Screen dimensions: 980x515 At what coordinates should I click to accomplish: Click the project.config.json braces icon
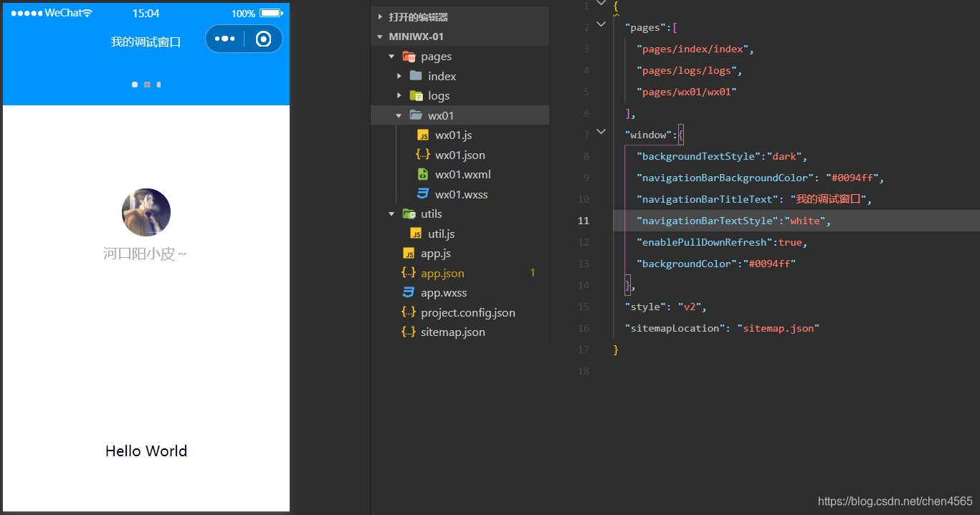pos(409,312)
